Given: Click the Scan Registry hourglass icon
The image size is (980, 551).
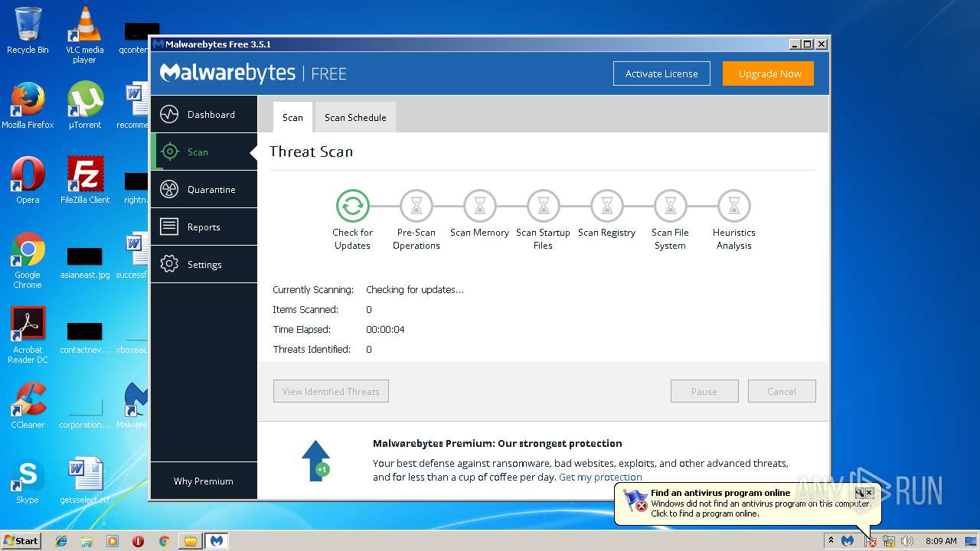Looking at the screenshot, I should 607,206.
